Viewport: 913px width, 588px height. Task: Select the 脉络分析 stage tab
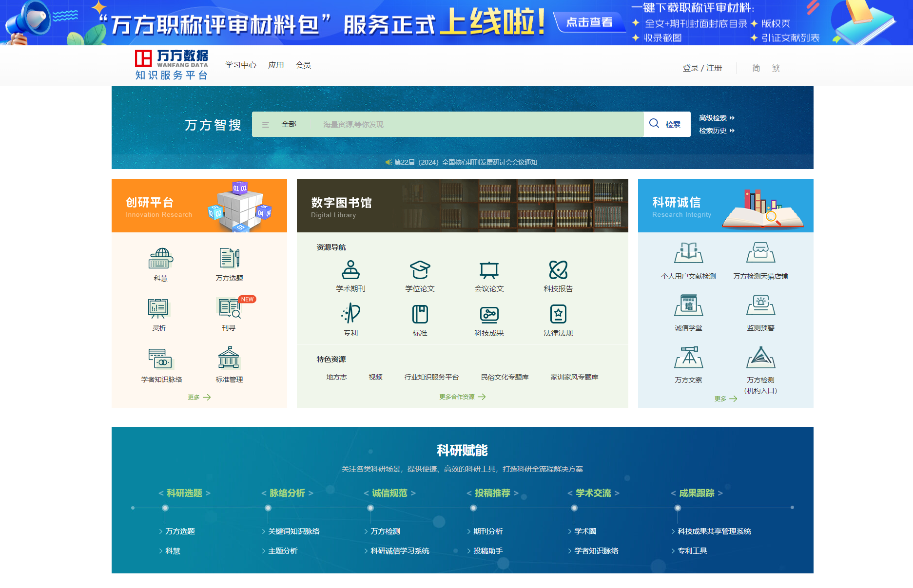[287, 493]
